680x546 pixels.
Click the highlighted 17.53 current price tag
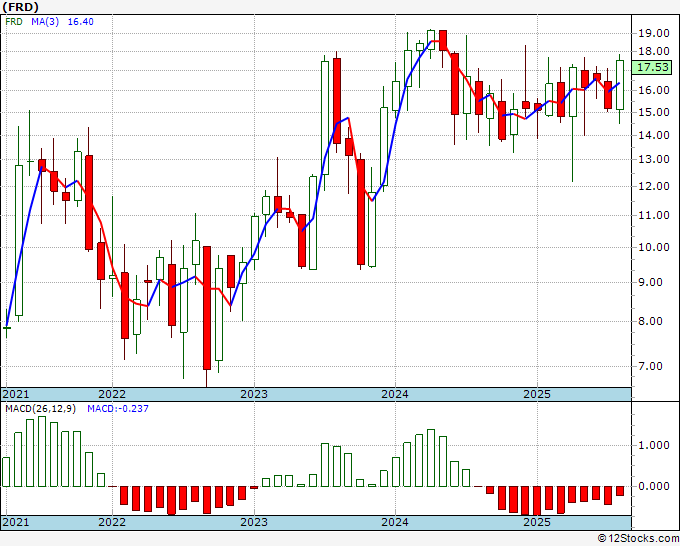[653, 67]
